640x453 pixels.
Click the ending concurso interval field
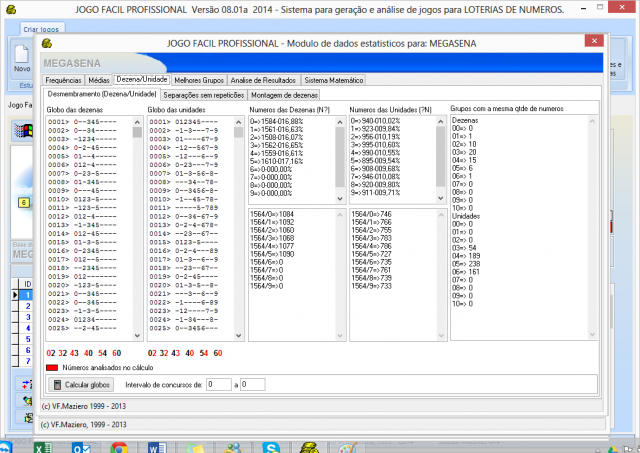[251, 384]
